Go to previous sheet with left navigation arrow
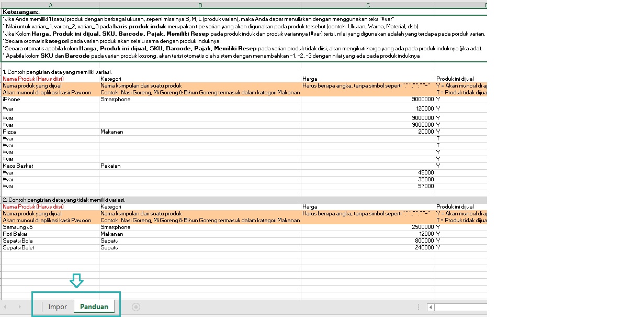Screen dimensions: 644x317 click(x=5, y=307)
